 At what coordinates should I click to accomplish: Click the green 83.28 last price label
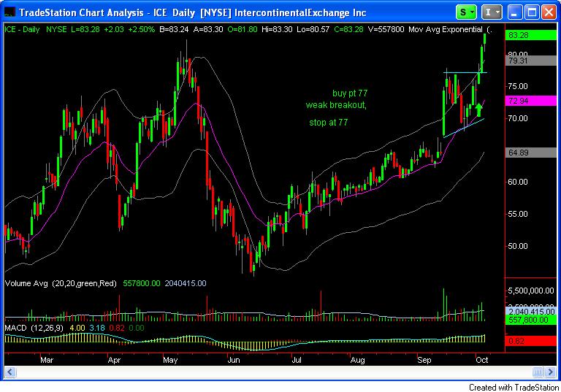click(530, 35)
